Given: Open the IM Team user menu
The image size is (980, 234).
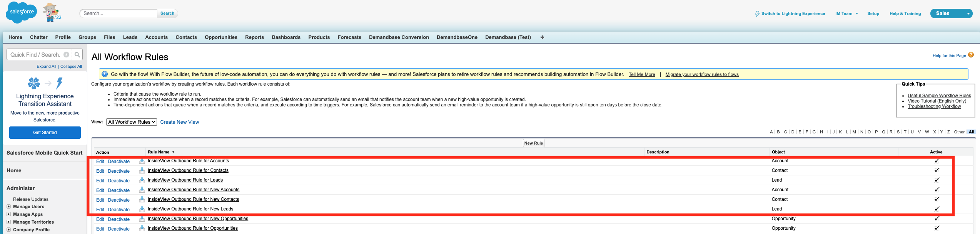Looking at the screenshot, I should (x=846, y=13).
